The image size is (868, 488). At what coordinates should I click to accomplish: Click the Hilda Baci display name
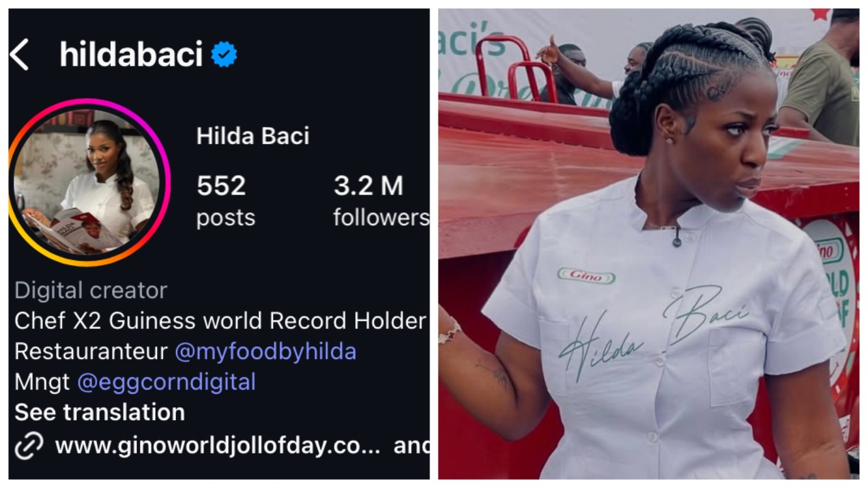pos(253,136)
